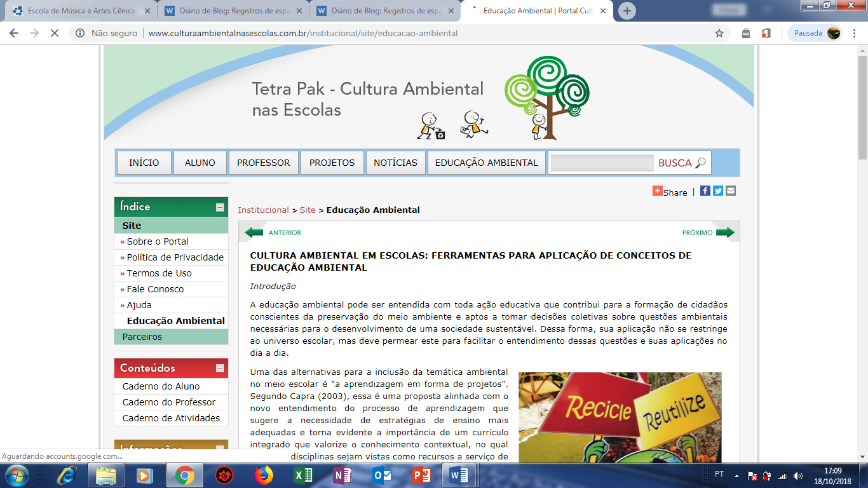This screenshot has width=868, height=488.
Task: Show hidden system tray icons
Action: [736, 475]
